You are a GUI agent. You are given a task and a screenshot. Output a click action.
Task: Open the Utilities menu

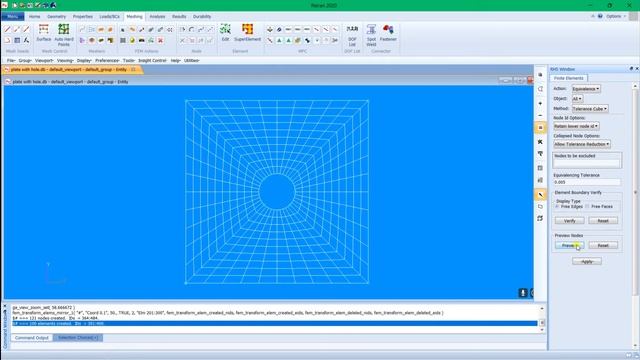[192, 60]
